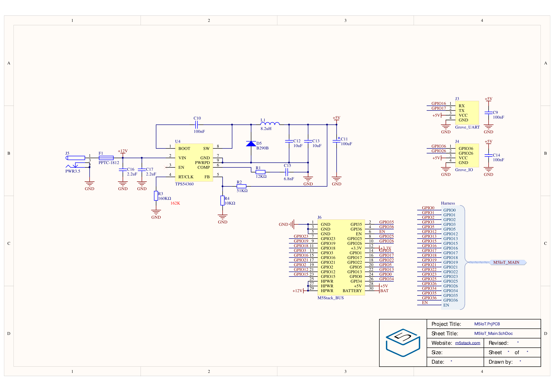Select the D5 B290B diode symbol
The image size is (555, 392).
(251, 144)
